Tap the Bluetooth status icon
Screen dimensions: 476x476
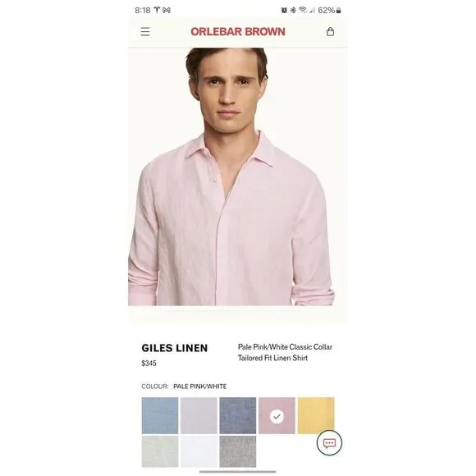293,11
